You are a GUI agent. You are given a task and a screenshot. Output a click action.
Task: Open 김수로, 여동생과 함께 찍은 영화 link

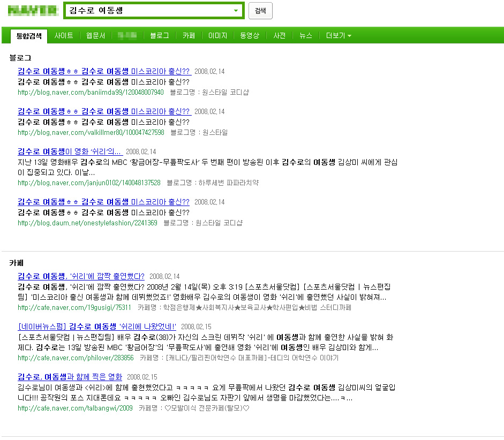[70, 377]
